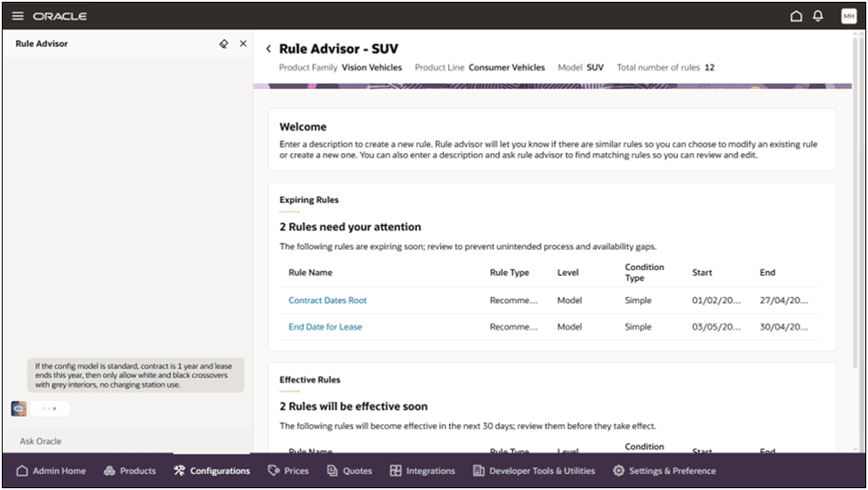The image size is (868, 490).
Task: Click the typing indicator dots bubble
Action: (50, 408)
